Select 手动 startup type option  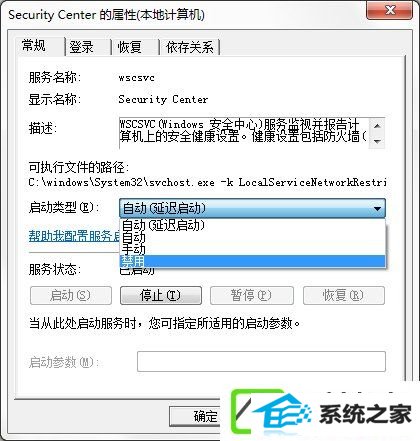tap(252, 249)
